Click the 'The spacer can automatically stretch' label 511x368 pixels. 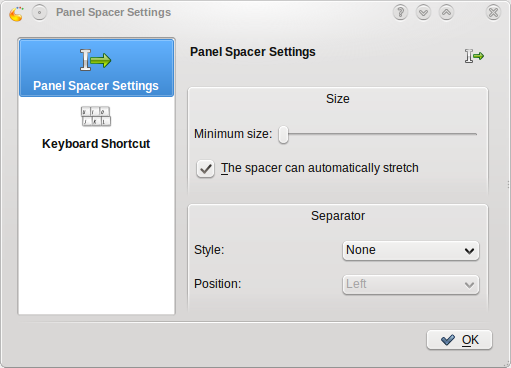320,168
